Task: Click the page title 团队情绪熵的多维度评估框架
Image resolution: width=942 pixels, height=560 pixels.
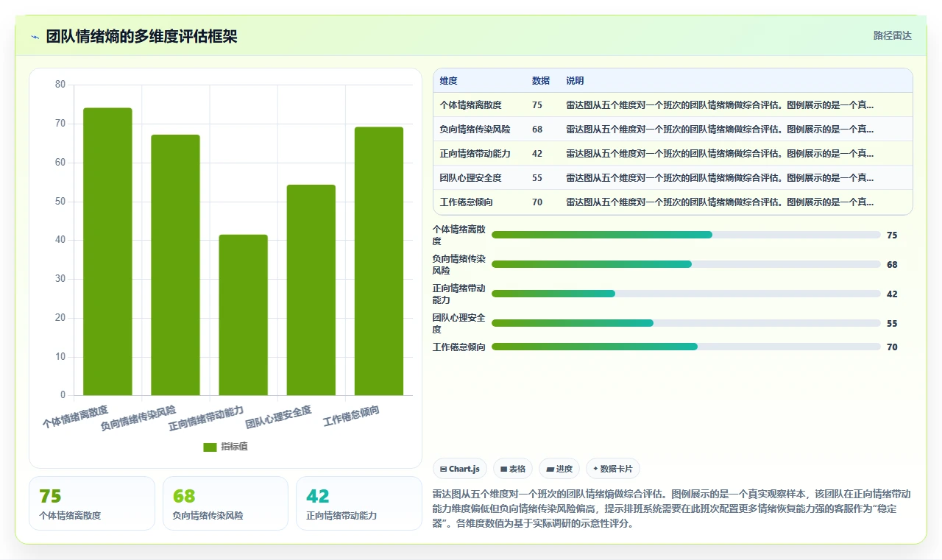Action: 141,37
